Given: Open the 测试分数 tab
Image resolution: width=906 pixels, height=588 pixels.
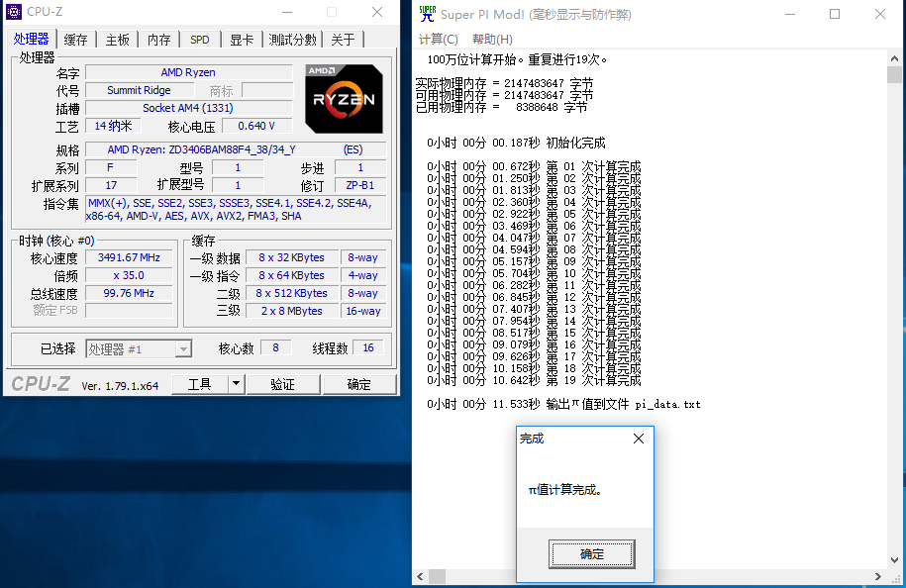Looking at the screenshot, I should pos(291,40).
